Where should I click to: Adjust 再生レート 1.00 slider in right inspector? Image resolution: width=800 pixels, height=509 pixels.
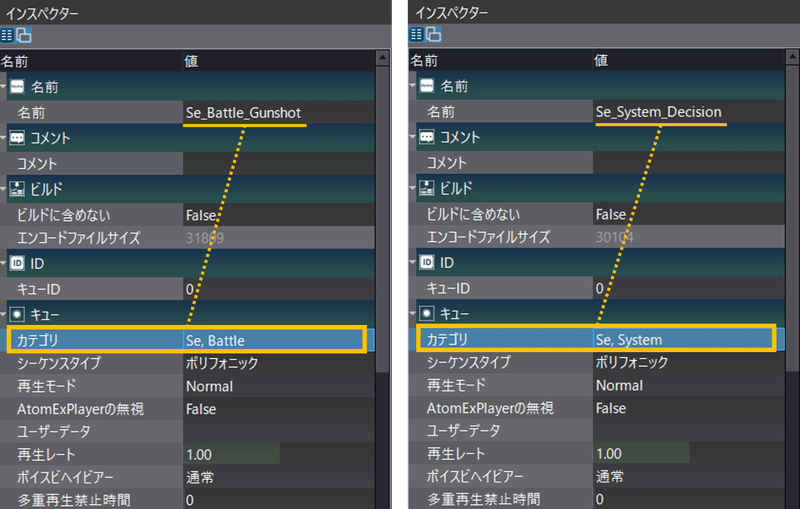(641, 453)
